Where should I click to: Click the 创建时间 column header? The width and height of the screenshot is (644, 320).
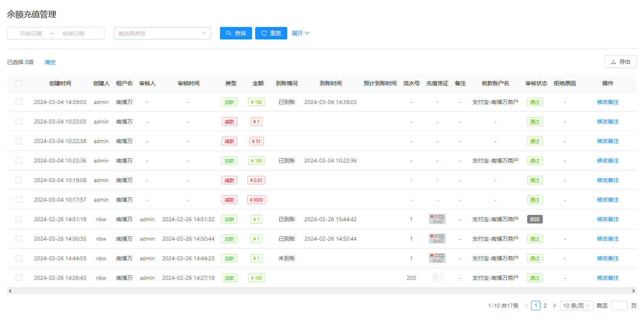[60, 83]
